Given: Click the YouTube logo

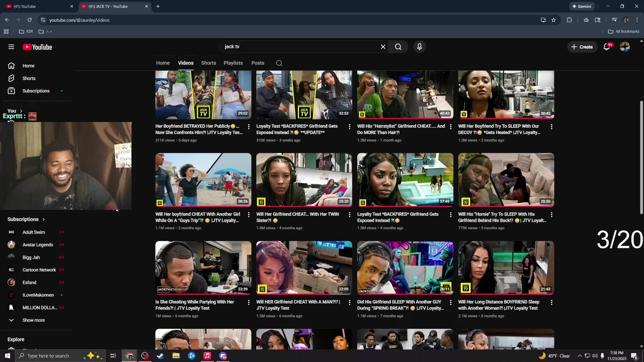Looking at the screenshot, I should pos(37,47).
